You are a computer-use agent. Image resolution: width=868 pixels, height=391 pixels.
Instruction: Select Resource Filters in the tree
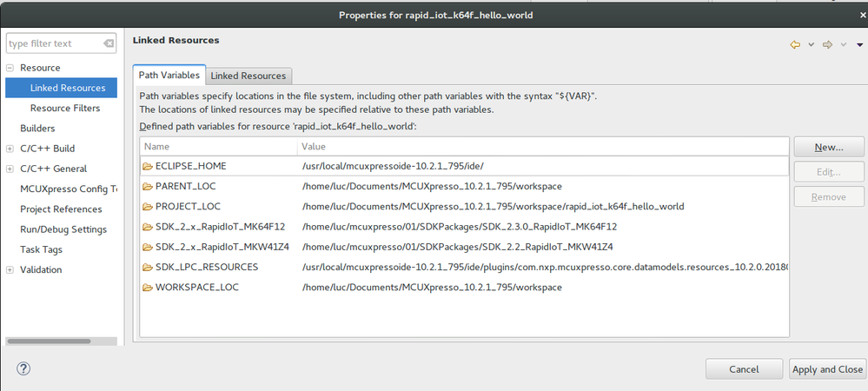click(65, 109)
